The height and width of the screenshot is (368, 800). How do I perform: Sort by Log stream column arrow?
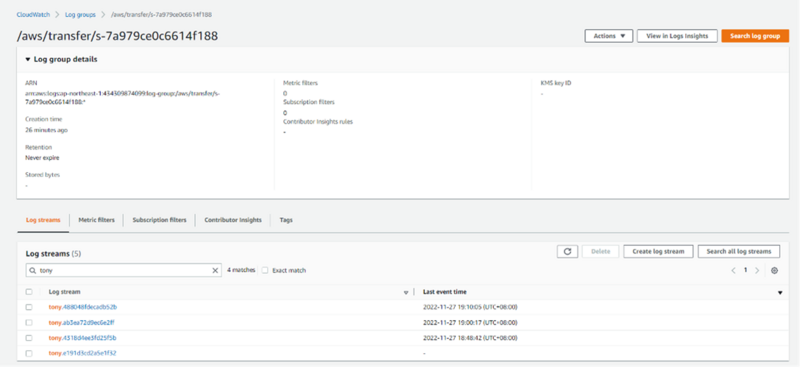[406, 292]
